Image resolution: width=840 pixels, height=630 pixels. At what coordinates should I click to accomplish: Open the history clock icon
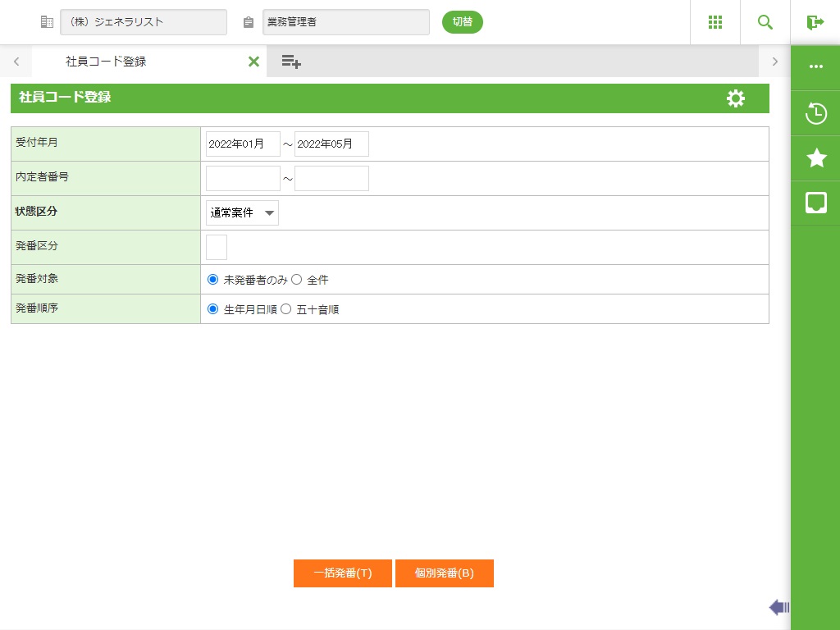point(815,113)
